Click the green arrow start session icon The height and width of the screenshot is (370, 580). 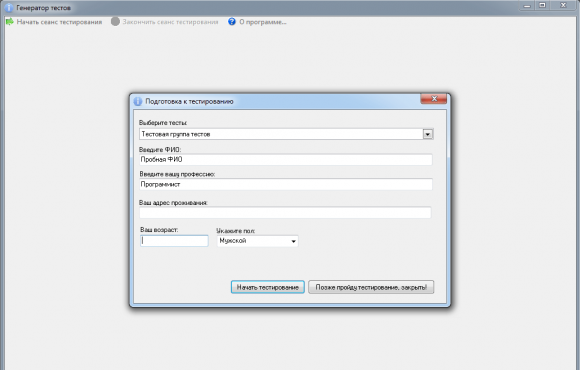point(10,21)
